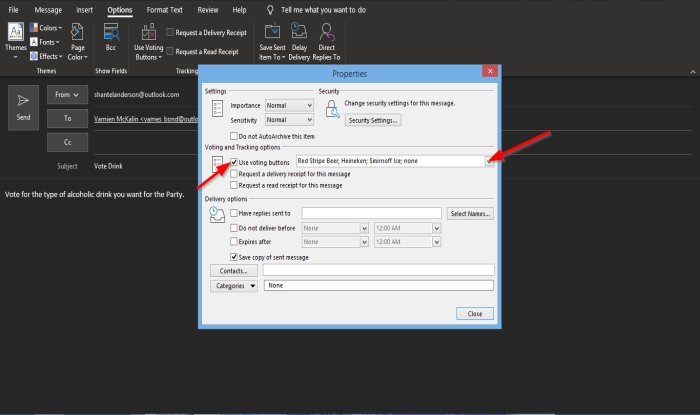Switch to the Insert tab
The height and width of the screenshot is (415, 700).
(84, 10)
